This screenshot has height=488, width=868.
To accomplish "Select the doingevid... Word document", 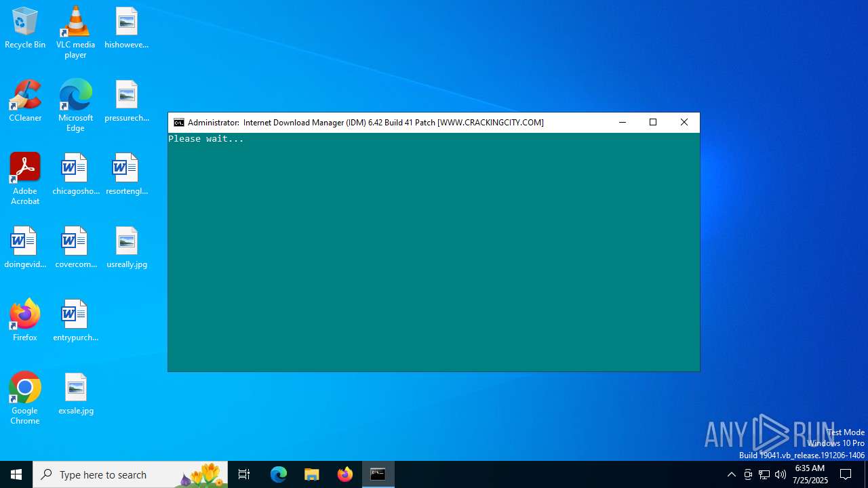I will [25, 248].
